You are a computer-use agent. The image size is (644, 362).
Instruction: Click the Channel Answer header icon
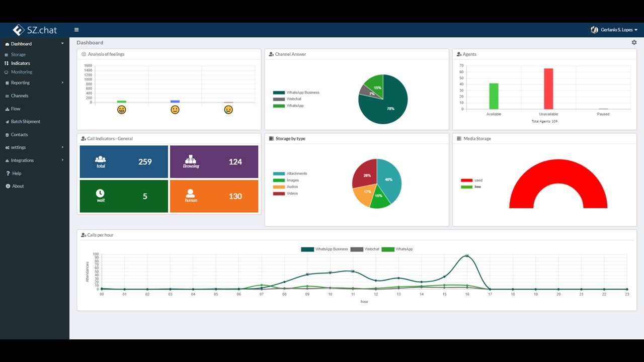271,54
